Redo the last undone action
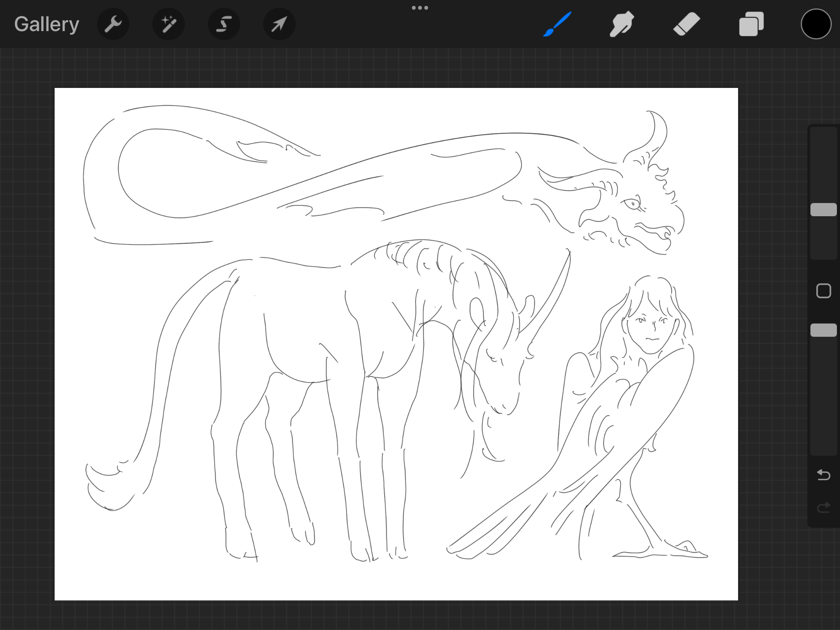The image size is (840, 630). pos(823,507)
